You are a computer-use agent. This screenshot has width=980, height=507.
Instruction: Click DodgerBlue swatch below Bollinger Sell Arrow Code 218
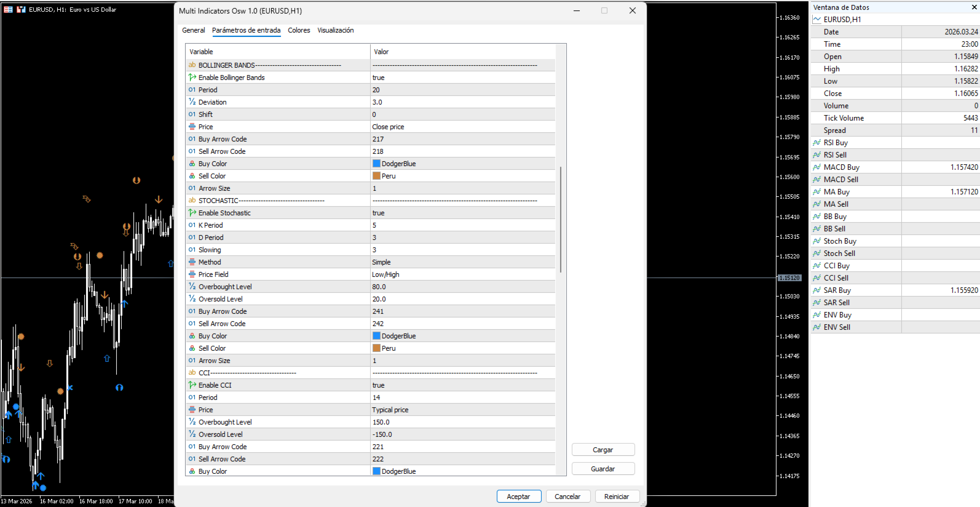376,164
